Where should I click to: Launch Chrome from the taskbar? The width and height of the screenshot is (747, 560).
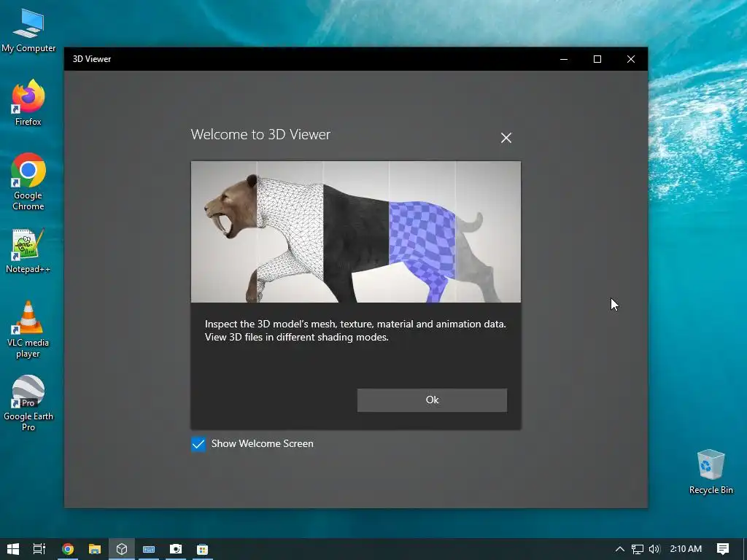[x=68, y=549]
